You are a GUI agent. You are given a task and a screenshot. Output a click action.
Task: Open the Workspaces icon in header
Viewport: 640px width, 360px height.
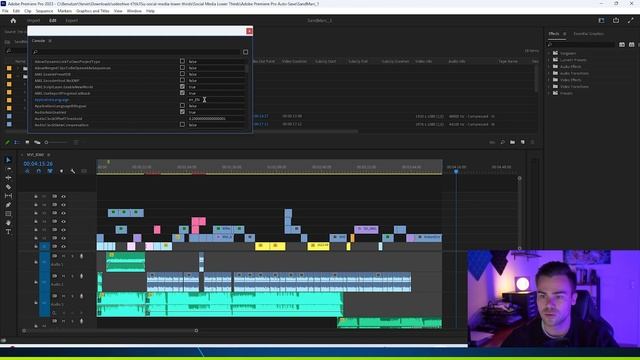point(601,20)
